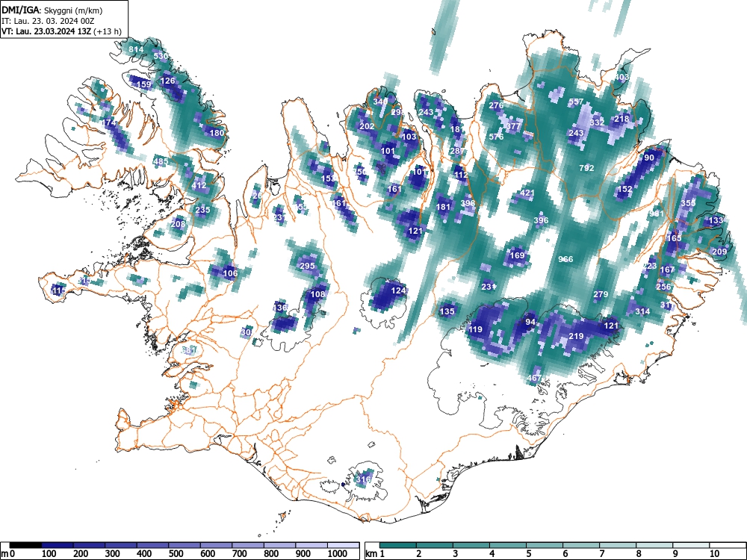
Task: Click the '1000' label on the m legend
Action: point(338,554)
